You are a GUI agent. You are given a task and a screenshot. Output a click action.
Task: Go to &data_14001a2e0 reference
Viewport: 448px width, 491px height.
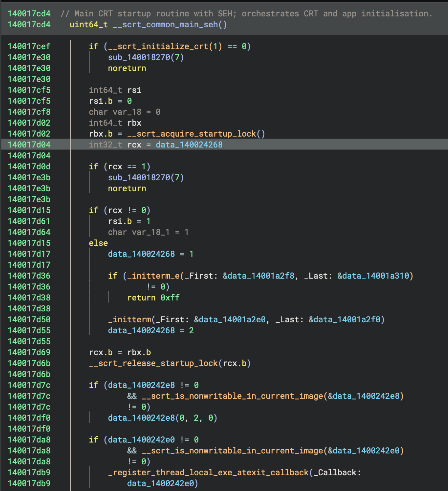click(230, 320)
